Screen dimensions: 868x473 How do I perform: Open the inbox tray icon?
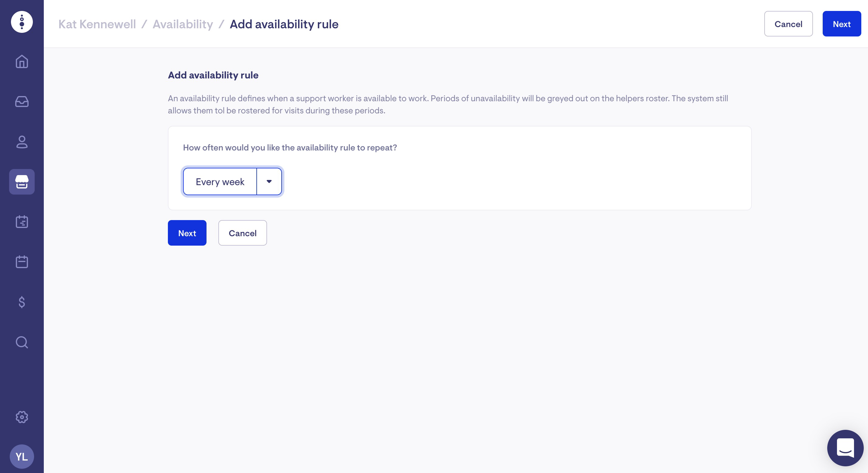pos(22,102)
